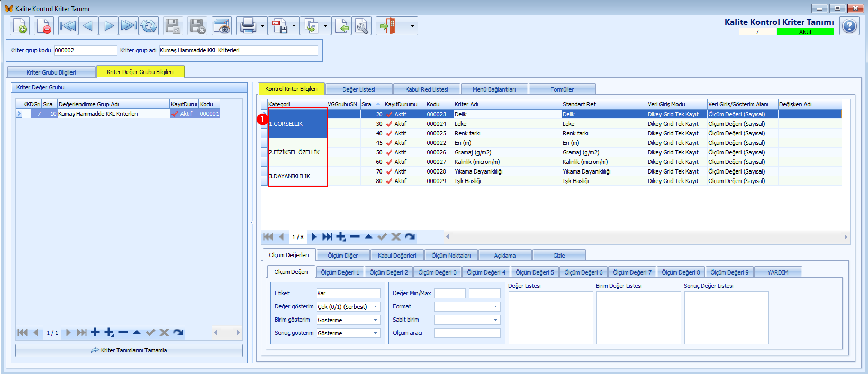
Task: Add a row in the Kriter Değer Grubu navigator
Action: tap(95, 332)
